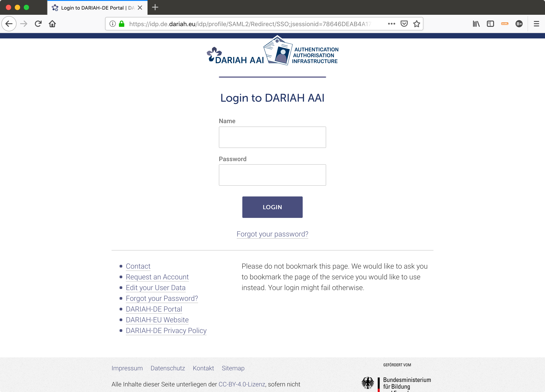Click the DARIAH-DE Privacy Policy link

coord(166,330)
